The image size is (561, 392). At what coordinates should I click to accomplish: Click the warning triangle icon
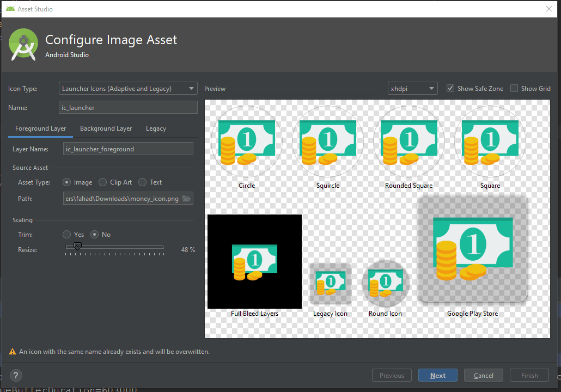[x=13, y=352]
